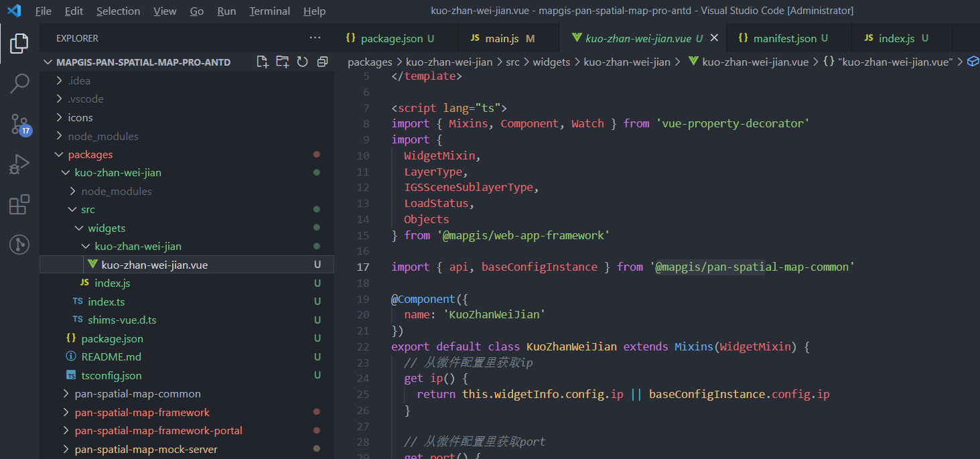The width and height of the screenshot is (980, 459).
Task: Open Source Control view with 17 changes
Action: coord(19,124)
